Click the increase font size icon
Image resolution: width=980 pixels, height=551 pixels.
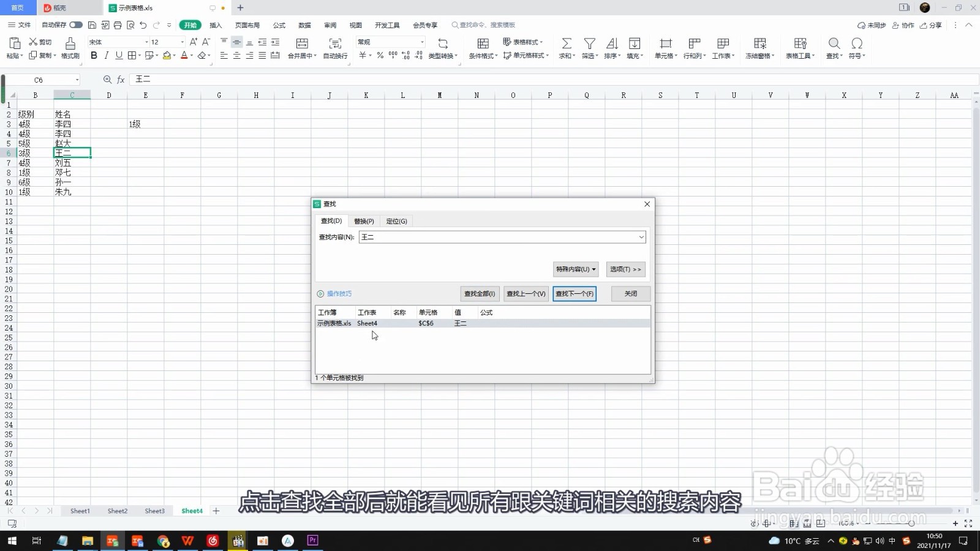pyautogui.click(x=194, y=42)
